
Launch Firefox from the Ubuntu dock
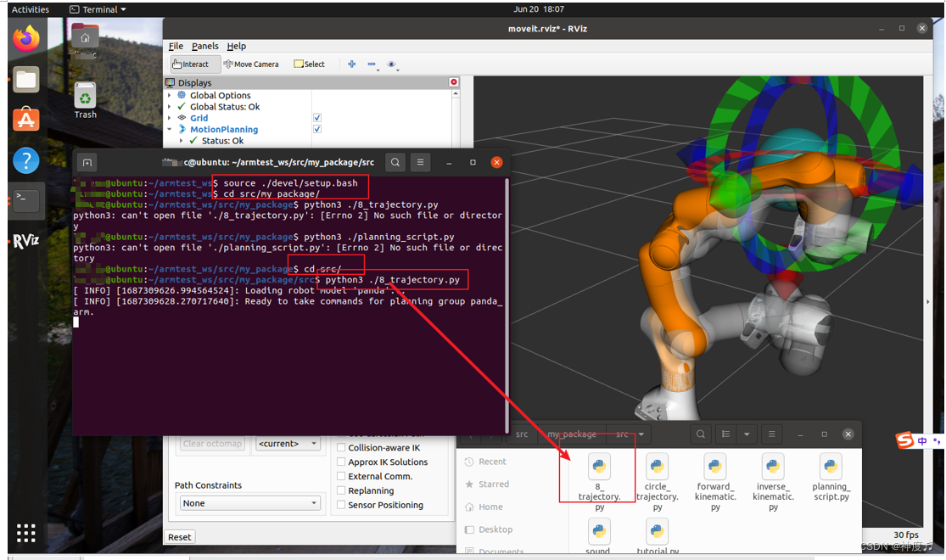point(26,39)
